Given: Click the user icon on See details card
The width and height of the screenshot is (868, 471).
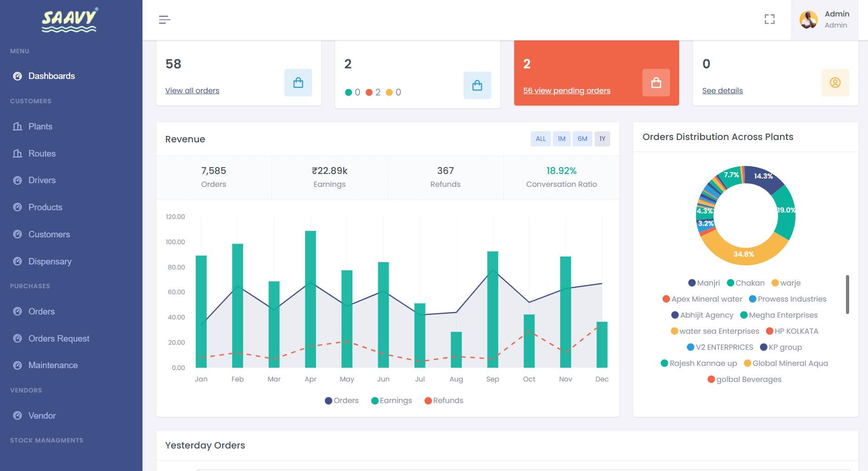Looking at the screenshot, I should [835, 83].
